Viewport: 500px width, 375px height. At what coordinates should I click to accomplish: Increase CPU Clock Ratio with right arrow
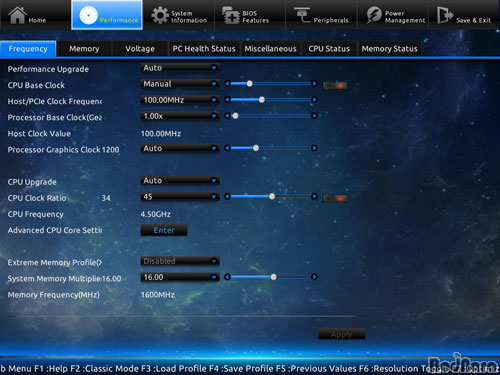(314, 196)
